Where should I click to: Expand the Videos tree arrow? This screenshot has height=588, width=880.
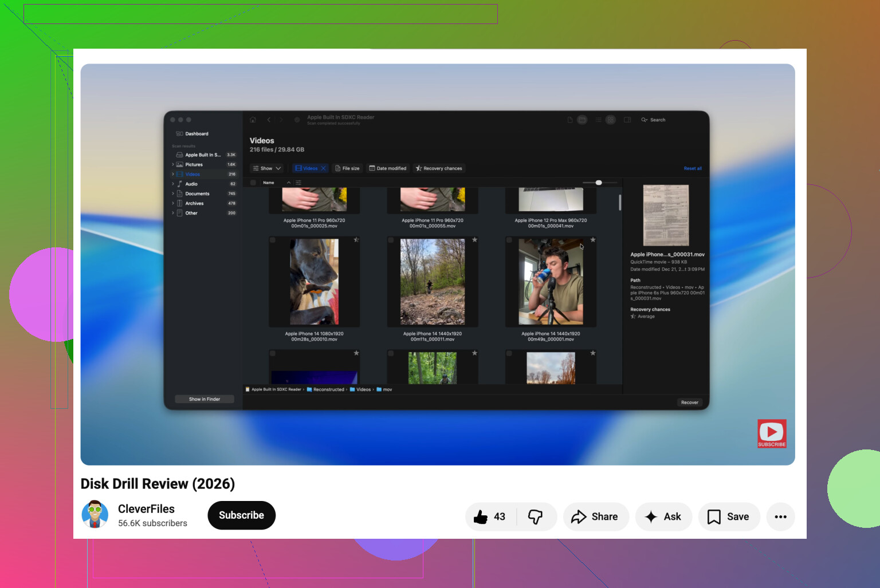172,174
